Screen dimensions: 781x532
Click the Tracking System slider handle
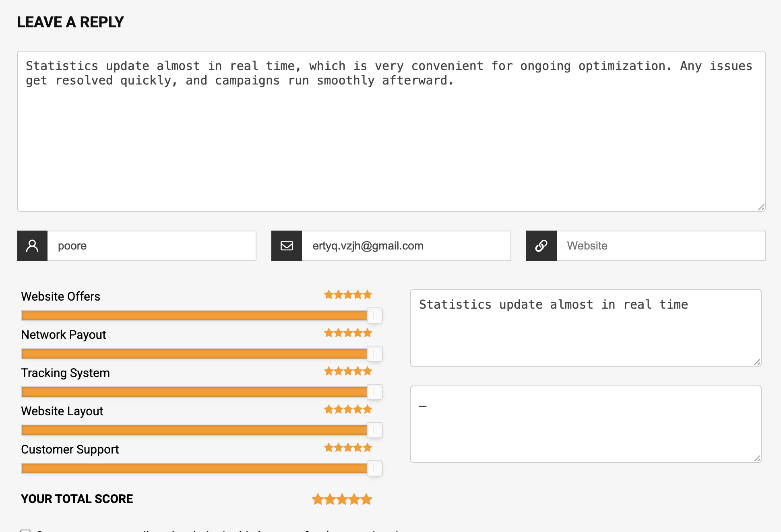coord(375,392)
